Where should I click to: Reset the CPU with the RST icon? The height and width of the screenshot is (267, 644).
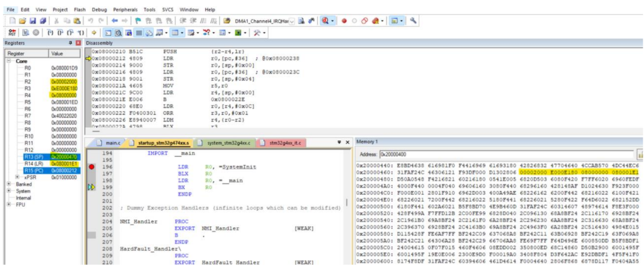coord(13,32)
